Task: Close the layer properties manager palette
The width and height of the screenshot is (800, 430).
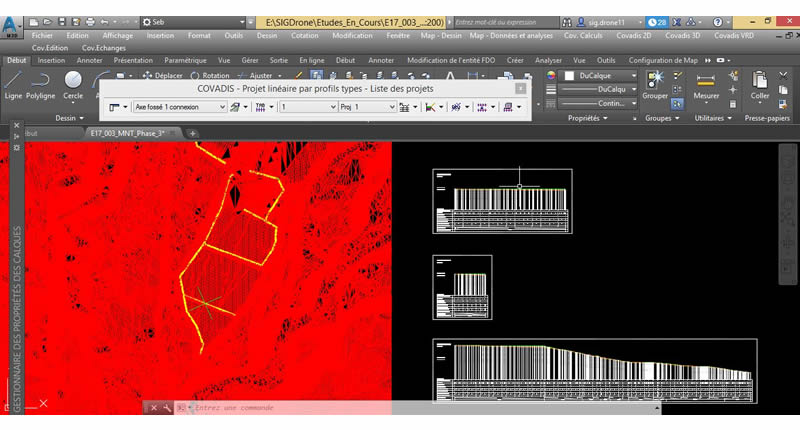Action: click(16, 125)
